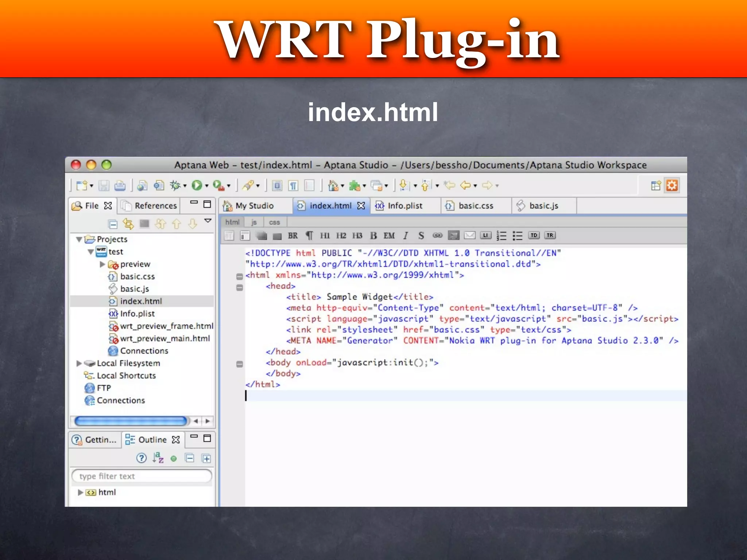Image resolution: width=747 pixels, height=560 pixels.
Task: Click the Open Perspective icon
Action: click(x=655, y=186)
